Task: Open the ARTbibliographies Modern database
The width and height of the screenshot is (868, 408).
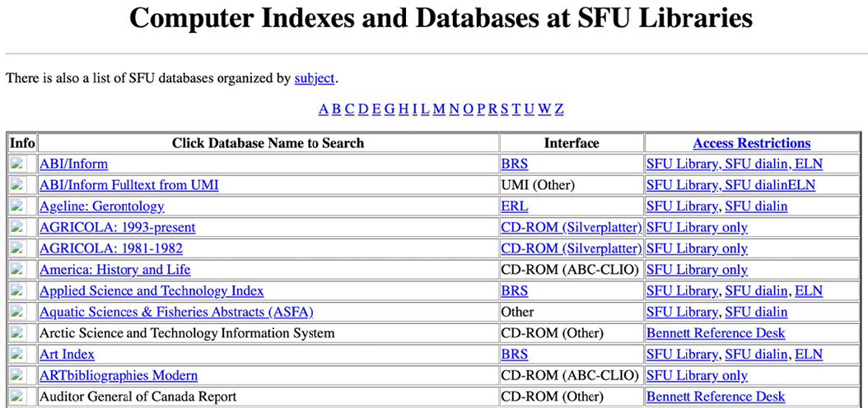Action: coord(119,375)
